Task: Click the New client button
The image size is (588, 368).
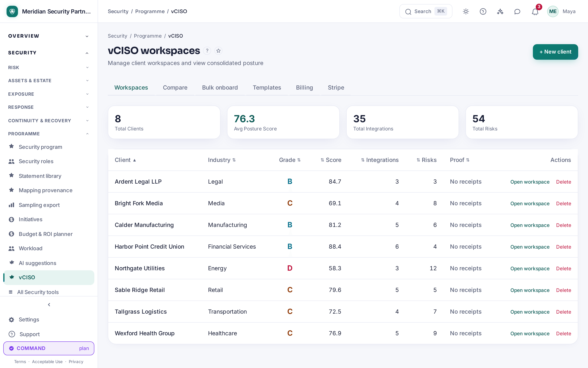Action: [555, 52]
